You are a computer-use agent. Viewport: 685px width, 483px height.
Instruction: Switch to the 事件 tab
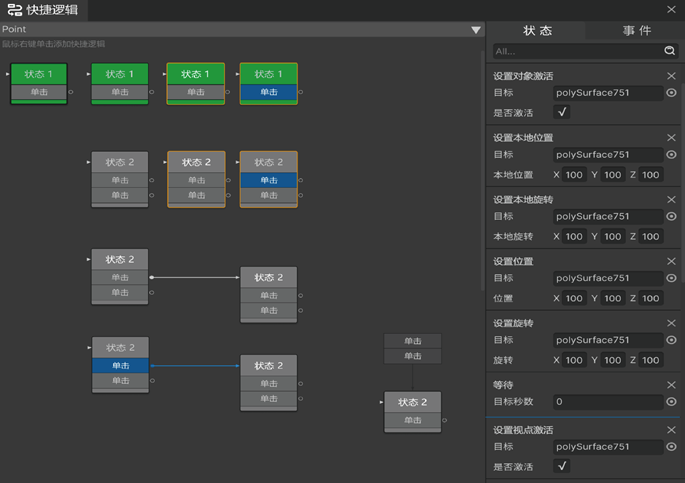click(637, 31)
